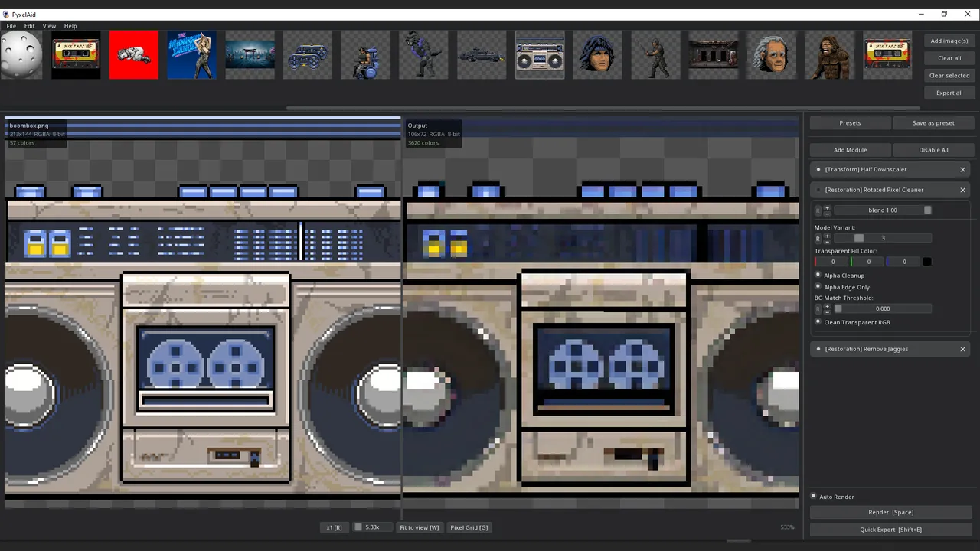
Task: Toggle the Alpha Cleanup option
Action: 818,275
